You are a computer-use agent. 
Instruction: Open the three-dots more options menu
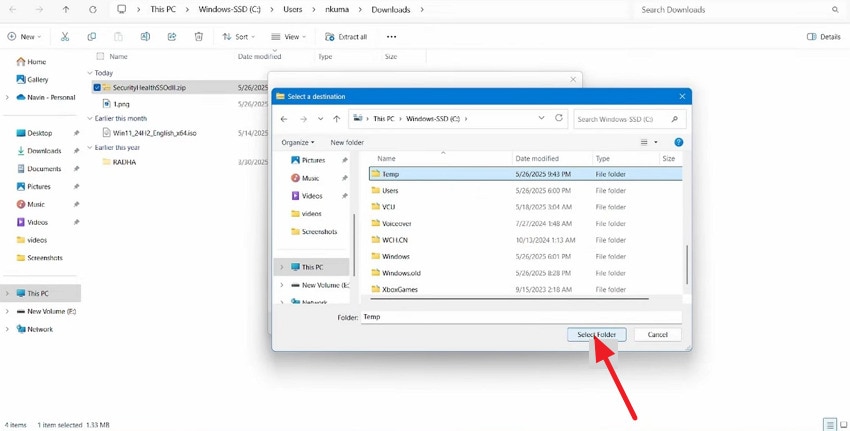coord(391,37)
